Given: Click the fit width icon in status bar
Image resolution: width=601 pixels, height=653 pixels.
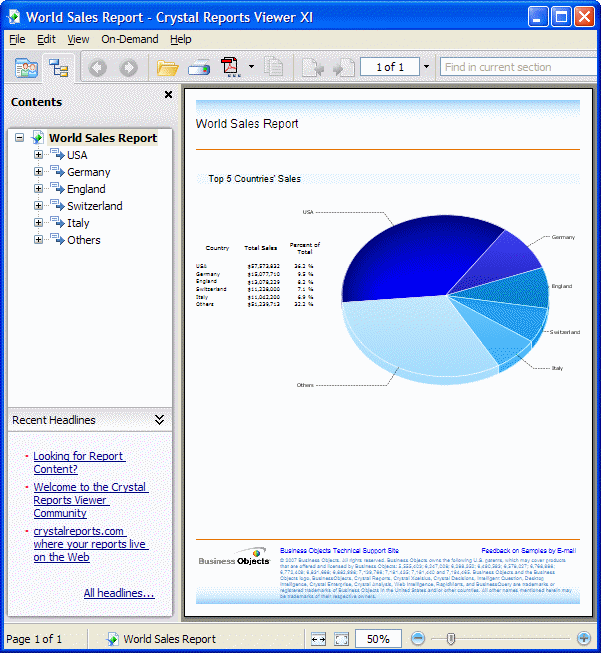Looking at the screenshot, I should coord(318,639).
